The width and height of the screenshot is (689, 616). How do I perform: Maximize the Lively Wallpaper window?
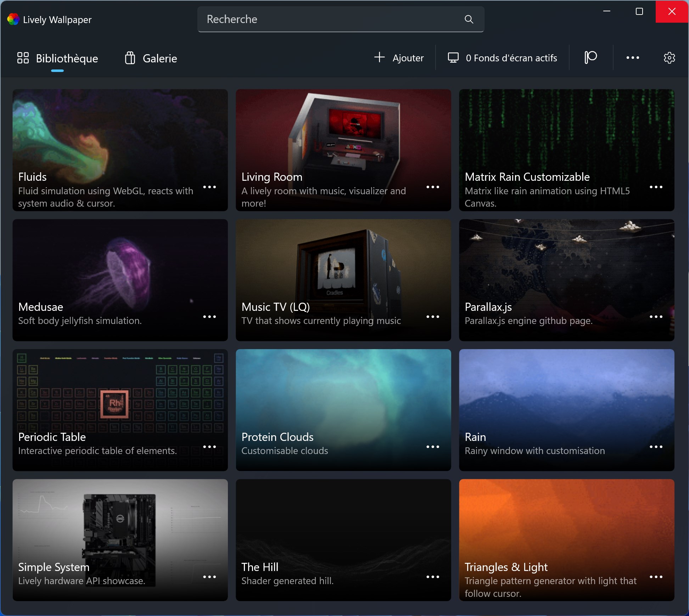click(639, 11)
